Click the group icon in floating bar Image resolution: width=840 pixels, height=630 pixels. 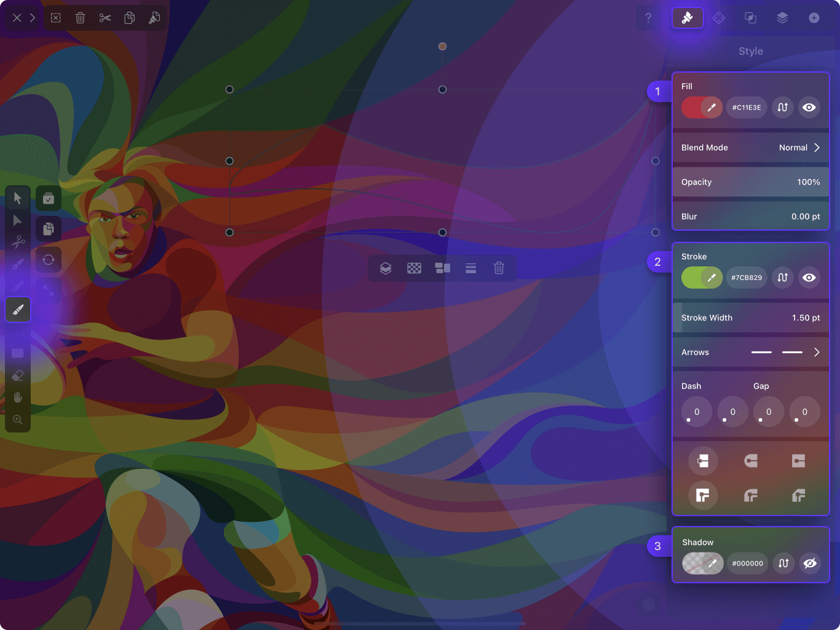[x=443, y=268]
